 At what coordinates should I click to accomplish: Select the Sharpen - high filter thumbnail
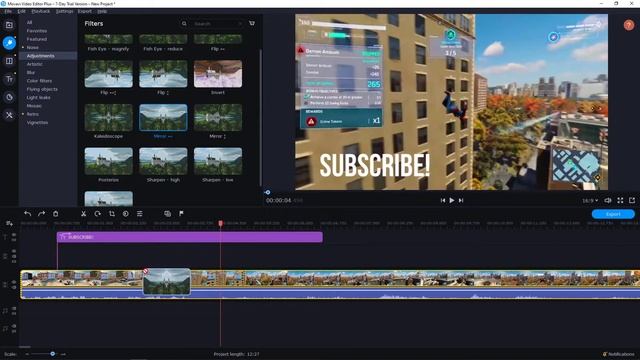pos(163,161)
